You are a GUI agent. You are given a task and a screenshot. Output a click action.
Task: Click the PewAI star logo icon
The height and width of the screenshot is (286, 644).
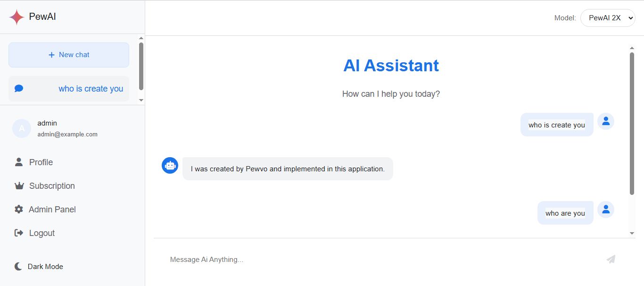17,17
